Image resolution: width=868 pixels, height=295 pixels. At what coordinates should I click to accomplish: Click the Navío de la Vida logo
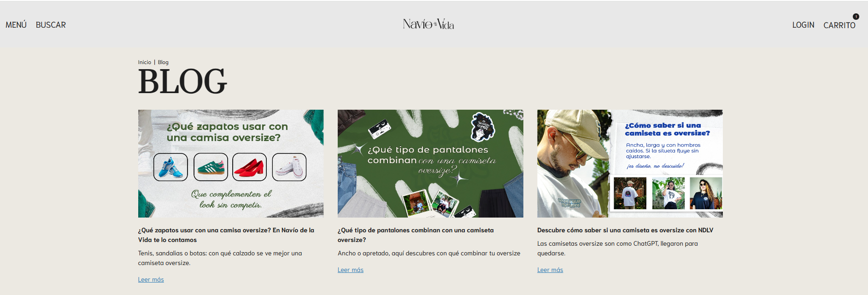pyautogui.click(x=428, y=24)
